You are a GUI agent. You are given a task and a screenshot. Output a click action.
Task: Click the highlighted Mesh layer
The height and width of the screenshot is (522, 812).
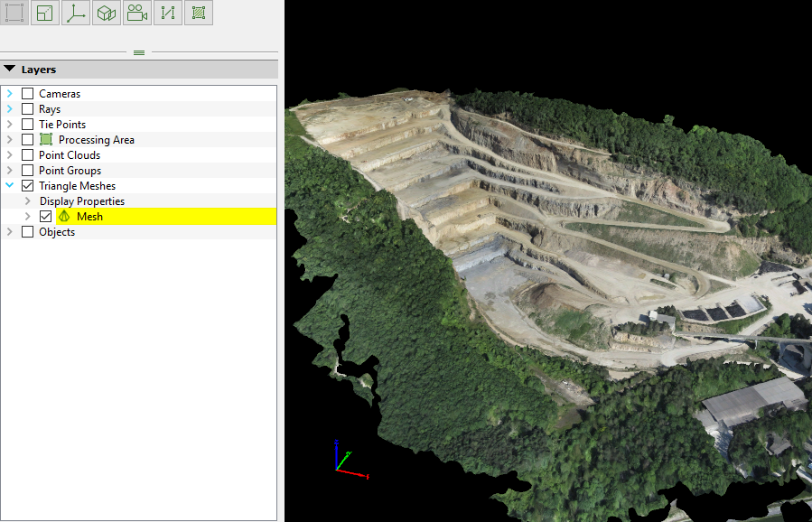pos(89,216)
